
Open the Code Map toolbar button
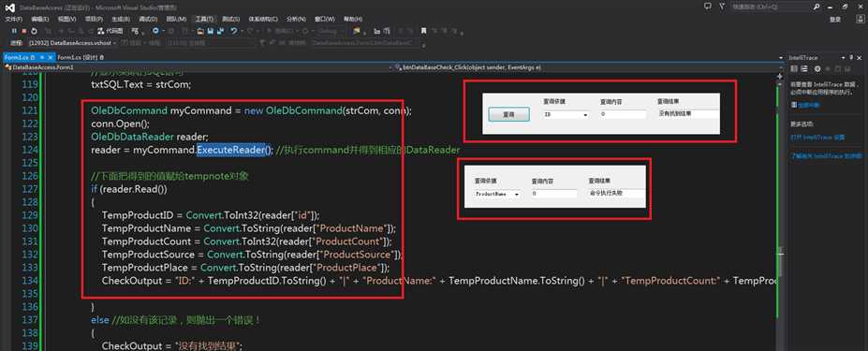point(110,31)
